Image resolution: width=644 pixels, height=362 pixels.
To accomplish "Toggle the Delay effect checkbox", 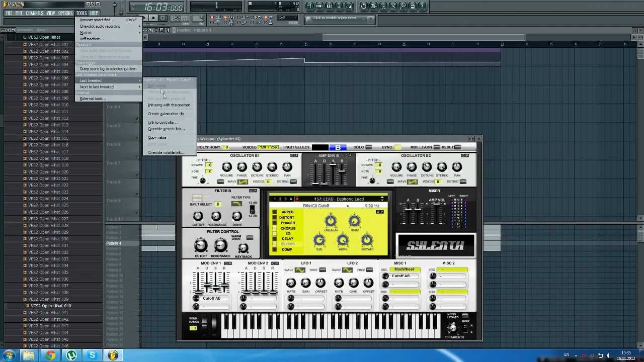I will [x=274, y=239].
